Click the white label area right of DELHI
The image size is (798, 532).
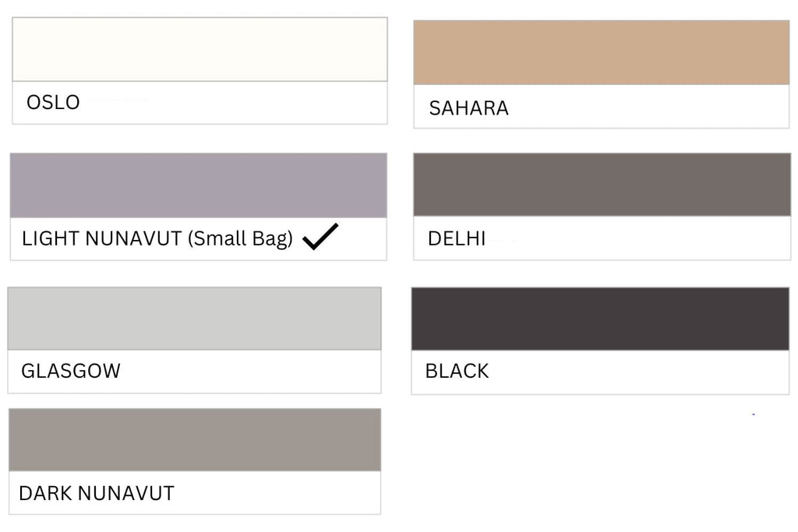(x=638, y=238)
